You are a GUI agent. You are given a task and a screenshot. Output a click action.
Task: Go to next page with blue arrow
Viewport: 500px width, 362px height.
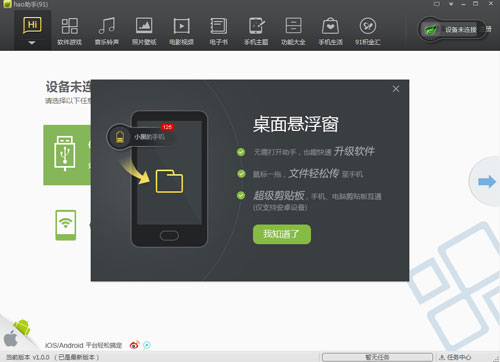(487, 182)
